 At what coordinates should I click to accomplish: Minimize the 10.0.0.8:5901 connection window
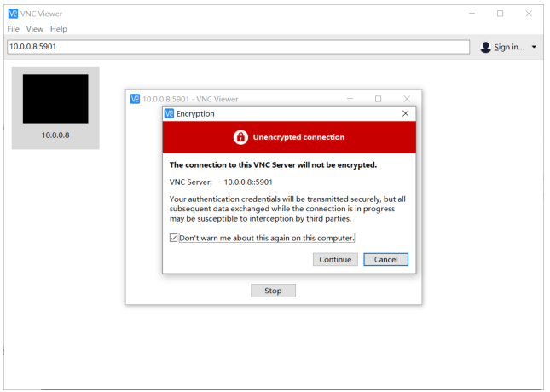pos(350,99)
